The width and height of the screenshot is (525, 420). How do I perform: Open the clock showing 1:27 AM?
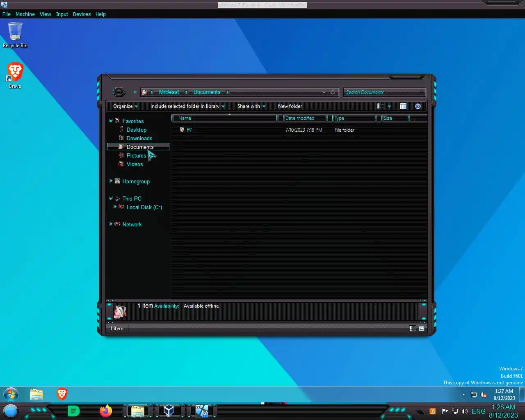click(x=504, y=395)
